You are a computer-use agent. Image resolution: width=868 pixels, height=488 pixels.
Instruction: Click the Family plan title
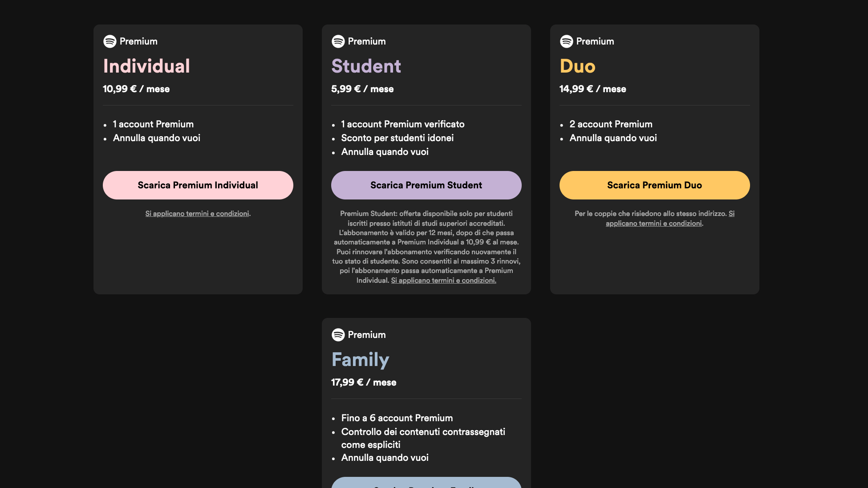click(361, 360)
